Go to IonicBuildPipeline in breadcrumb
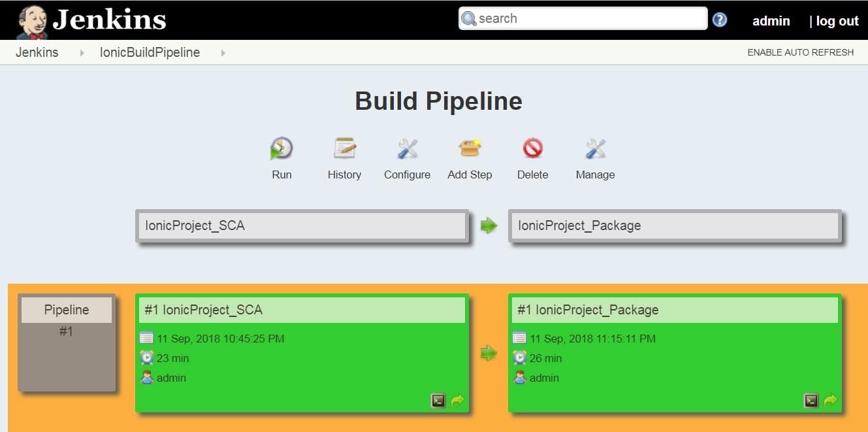 click(x=150, y=52)
